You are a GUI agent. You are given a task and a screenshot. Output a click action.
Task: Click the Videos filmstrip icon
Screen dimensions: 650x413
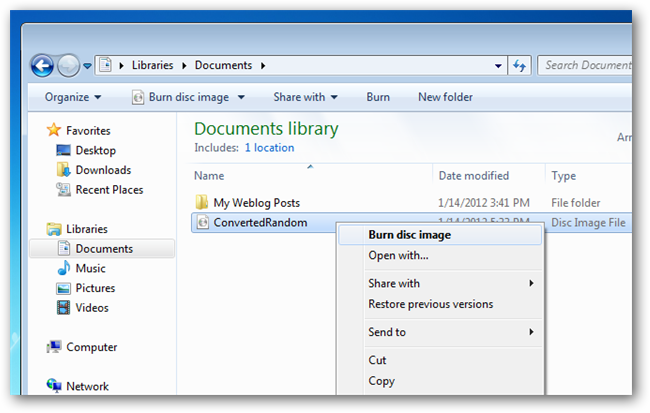click(x=63, y=307)
